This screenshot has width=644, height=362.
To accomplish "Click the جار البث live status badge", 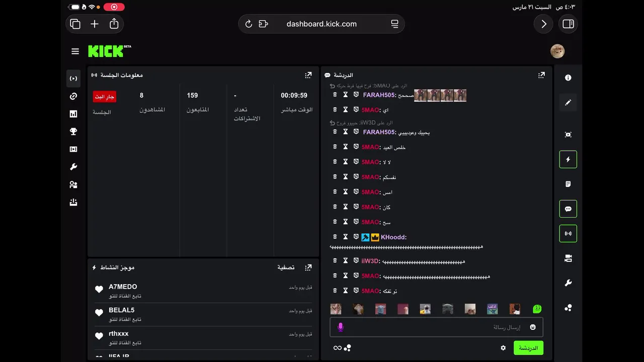I will coord(105,97).
